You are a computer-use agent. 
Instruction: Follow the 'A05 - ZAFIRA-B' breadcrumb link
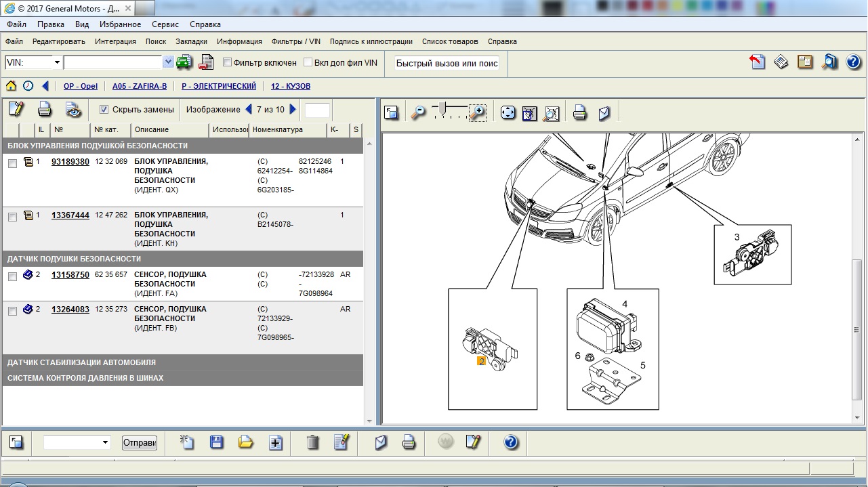pos(140,86)
